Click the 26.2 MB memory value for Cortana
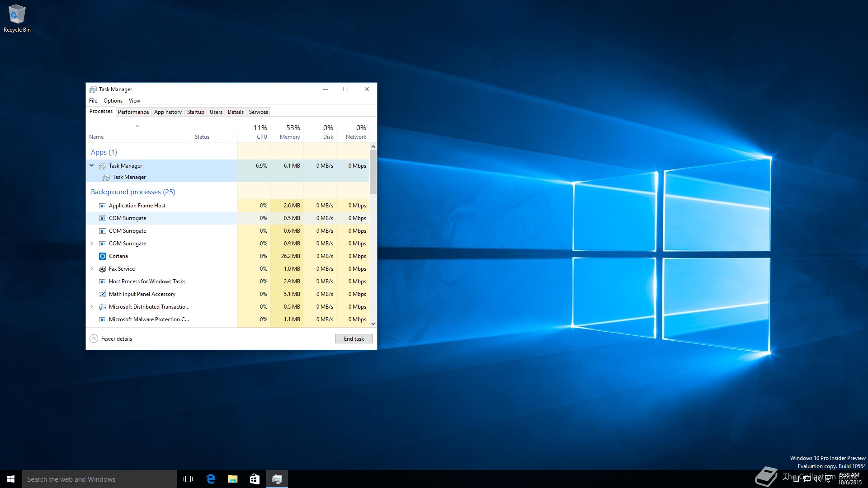Viewport: 868px width, 488px height. point(291,256)
